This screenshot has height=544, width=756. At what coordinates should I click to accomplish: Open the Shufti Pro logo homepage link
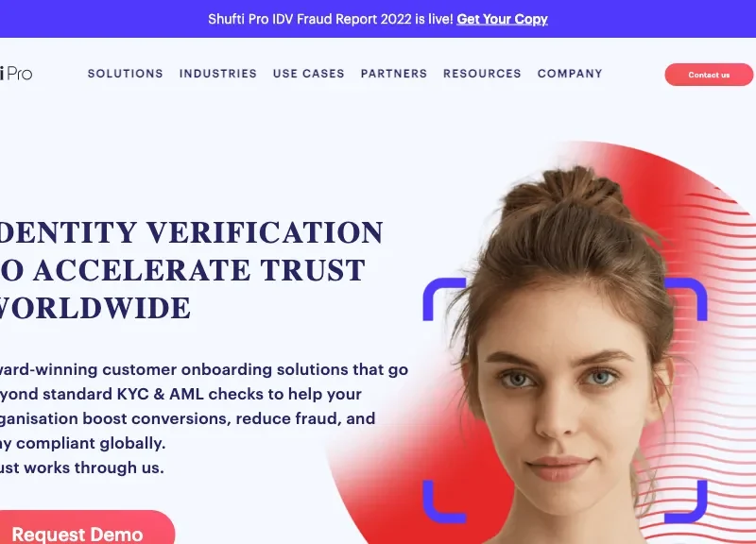click(16, 74)
